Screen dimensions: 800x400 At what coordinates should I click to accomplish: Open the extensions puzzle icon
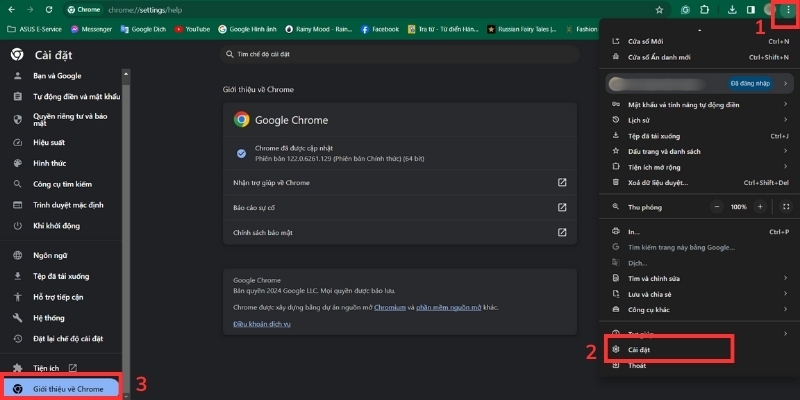pos(704,9)
